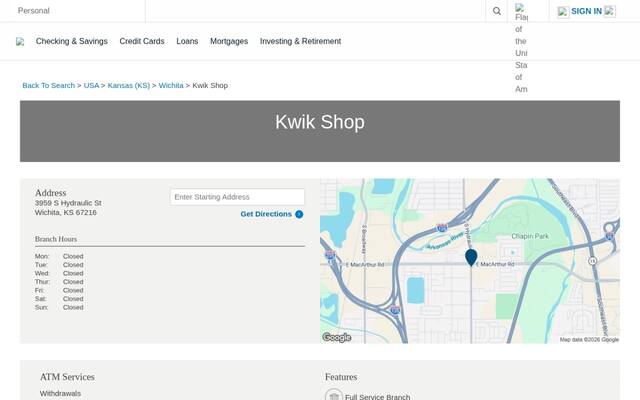Click the Features heading
The height and width of the screenshot is (400, 640).
(x=341, y=377)
